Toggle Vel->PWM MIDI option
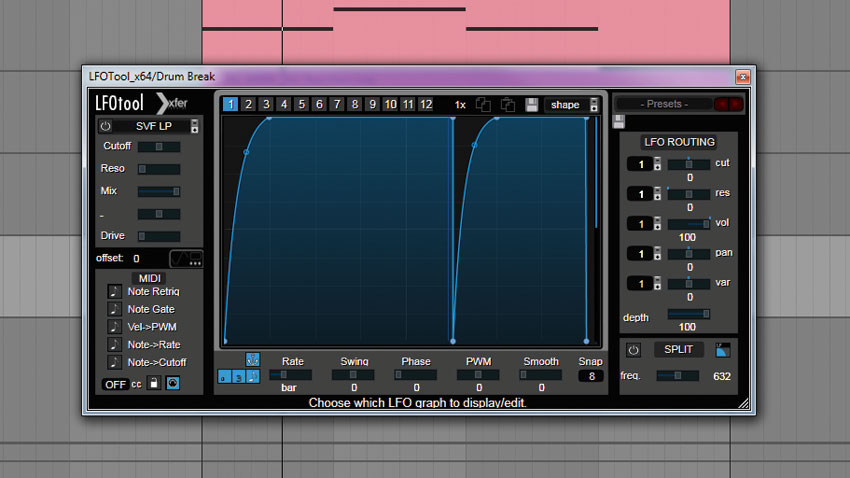850x478 pixels. click(x=114, y=327)
